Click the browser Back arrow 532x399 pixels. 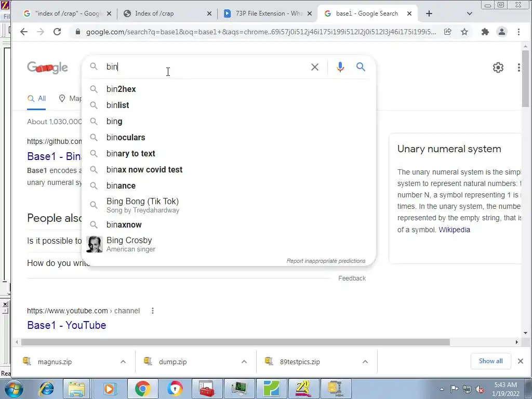pyautogui.click(x=23, y=32)
